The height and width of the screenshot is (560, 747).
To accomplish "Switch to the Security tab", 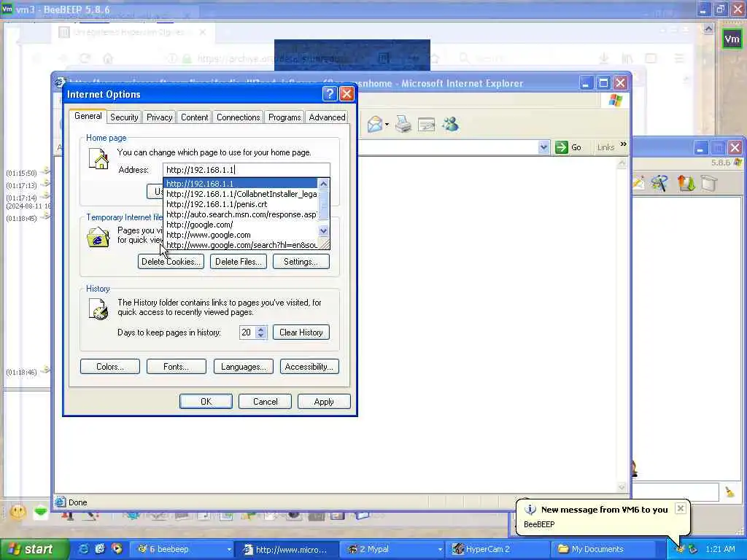I will click(124, 117).
